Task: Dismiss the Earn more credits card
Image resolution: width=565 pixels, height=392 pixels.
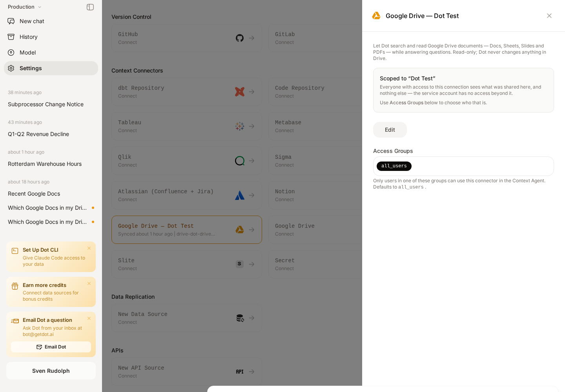Action: pos(89,283)
